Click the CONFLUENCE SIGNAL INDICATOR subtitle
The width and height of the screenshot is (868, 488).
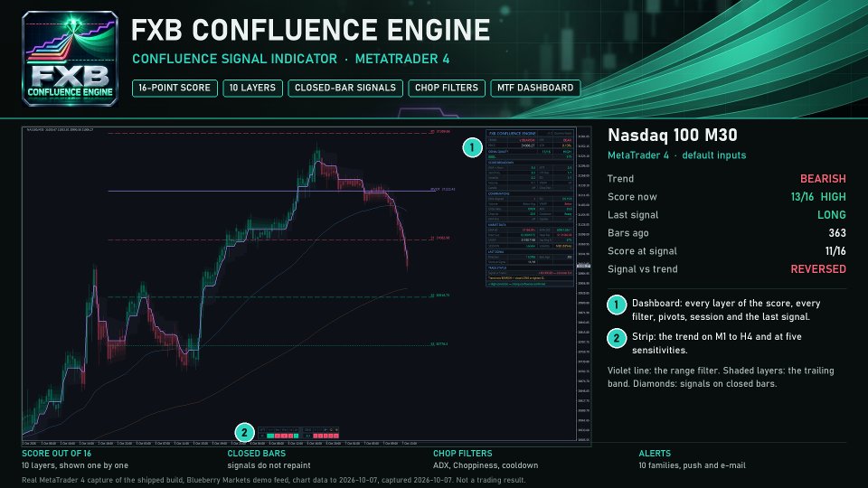coord(235,59)
